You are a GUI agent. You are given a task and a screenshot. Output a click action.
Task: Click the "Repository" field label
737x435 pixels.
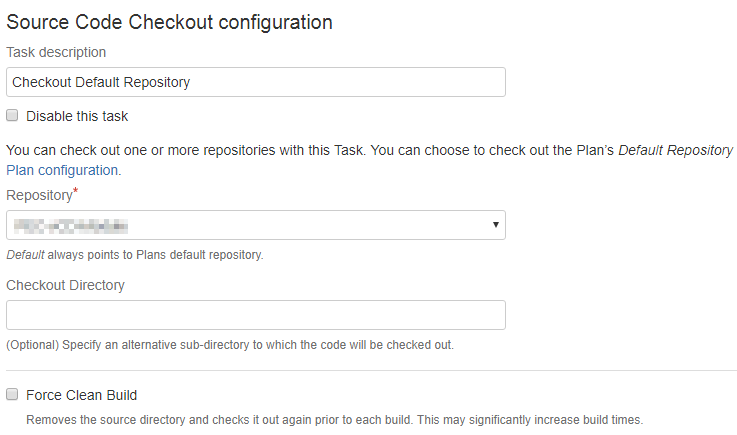39,195
